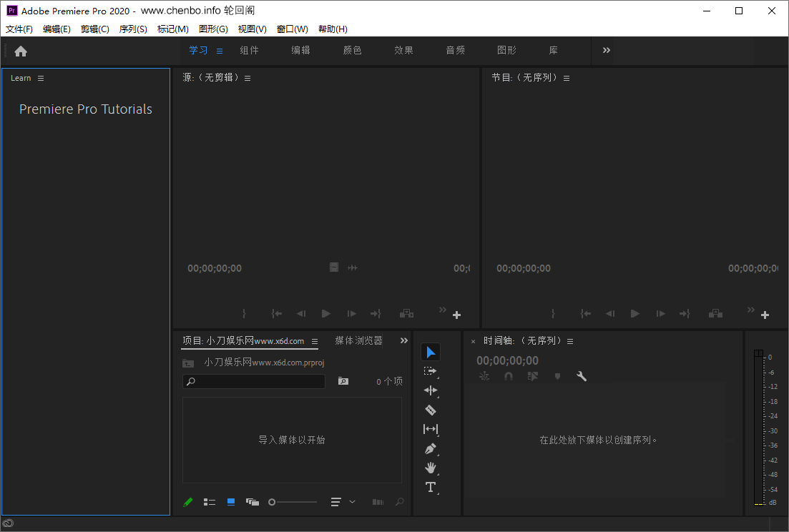Open the 学习 workspace menu icon
This screenshot has height=532, width=789.
tap(220, 51)
